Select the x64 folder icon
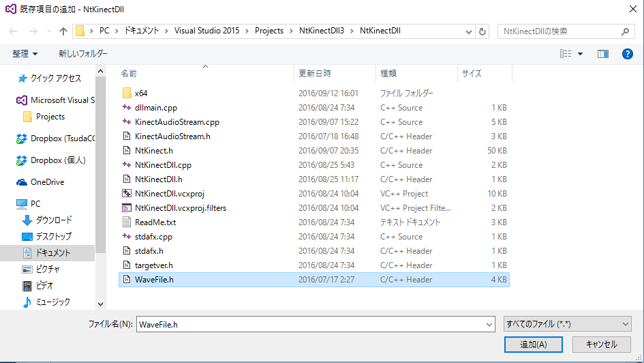The height and width of the screenshot is (363, 644). pos(126,93)
